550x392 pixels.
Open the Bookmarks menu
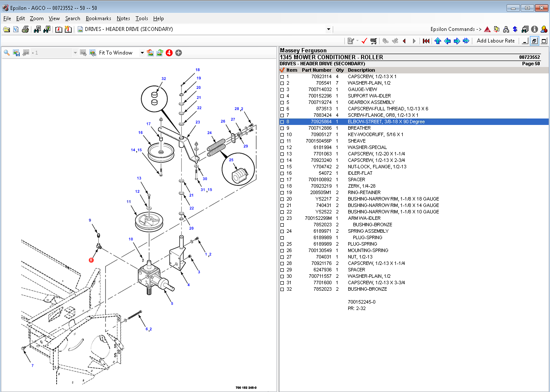coord(98,18)
